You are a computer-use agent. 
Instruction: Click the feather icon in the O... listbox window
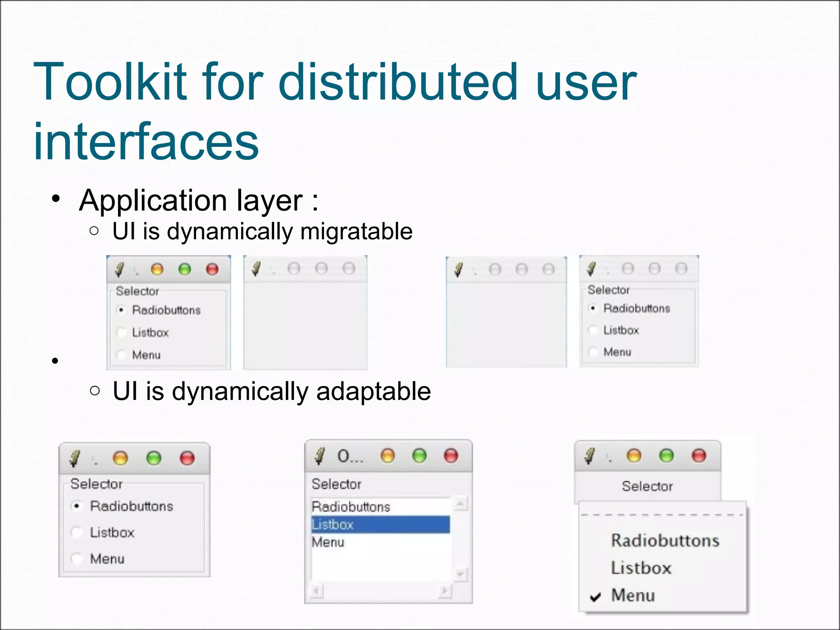(x=320, y=456)
